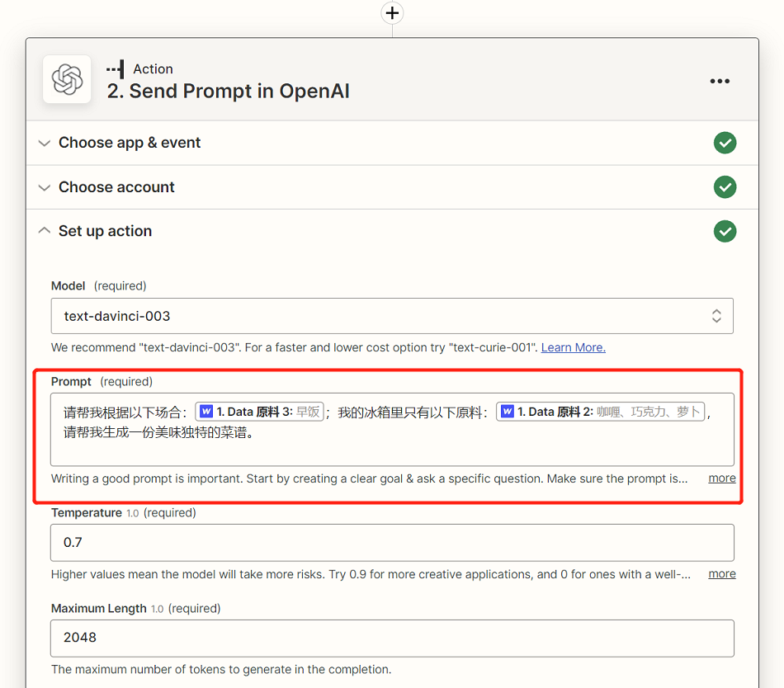The width and height of the screenshot is (784, 688).
Task: Click the green checkmark beside Choose account
Action: pos(725,187)
